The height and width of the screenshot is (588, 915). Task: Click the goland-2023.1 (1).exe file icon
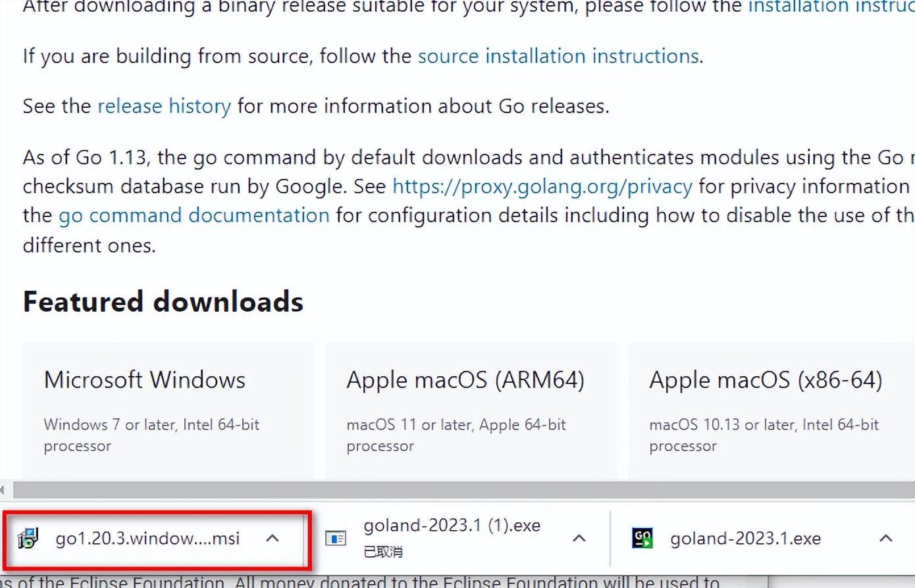pyautogui.click(x=336, y=539)
